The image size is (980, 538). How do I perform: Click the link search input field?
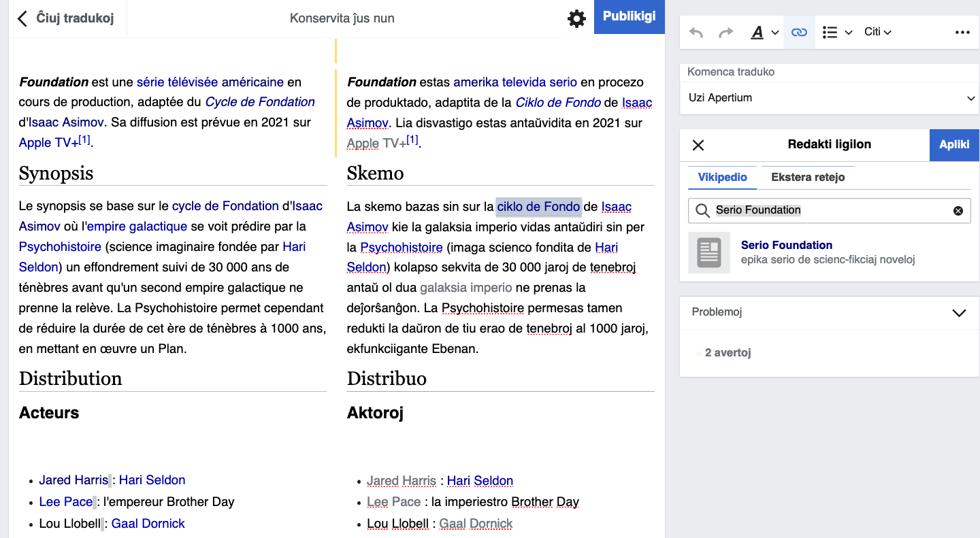(x=829, y=211)
